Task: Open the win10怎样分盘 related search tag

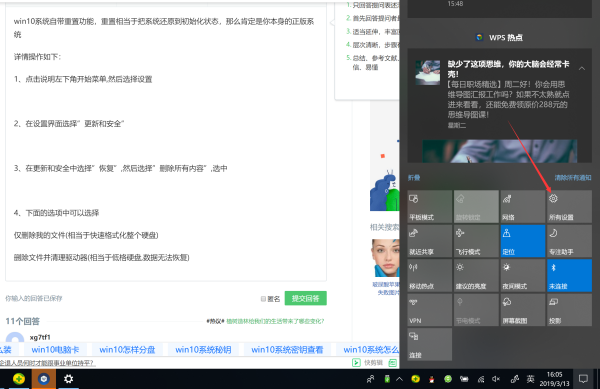Action: click(127, 350)
